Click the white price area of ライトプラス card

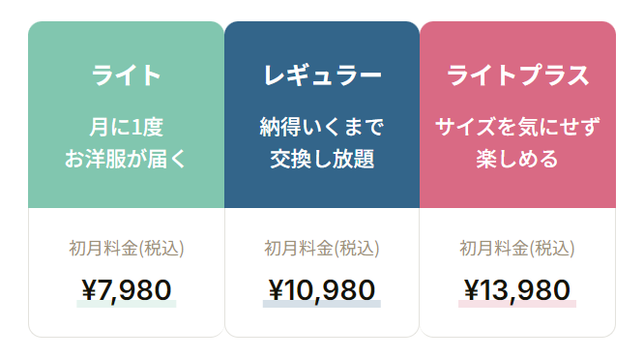point(517,273)
